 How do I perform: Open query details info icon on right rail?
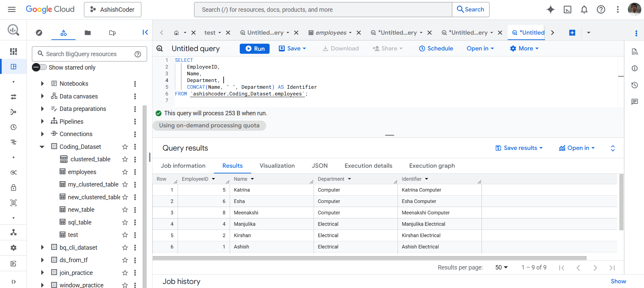point(634,68)
